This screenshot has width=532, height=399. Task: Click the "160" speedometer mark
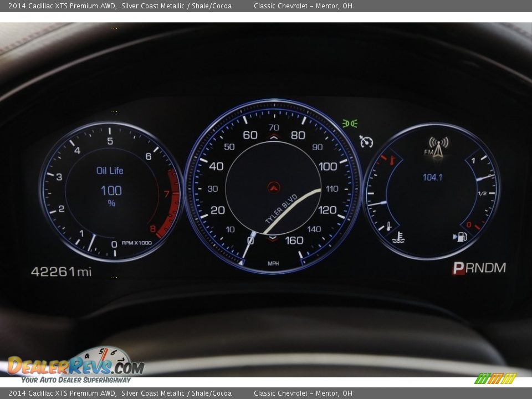click(x=294, y=240)
